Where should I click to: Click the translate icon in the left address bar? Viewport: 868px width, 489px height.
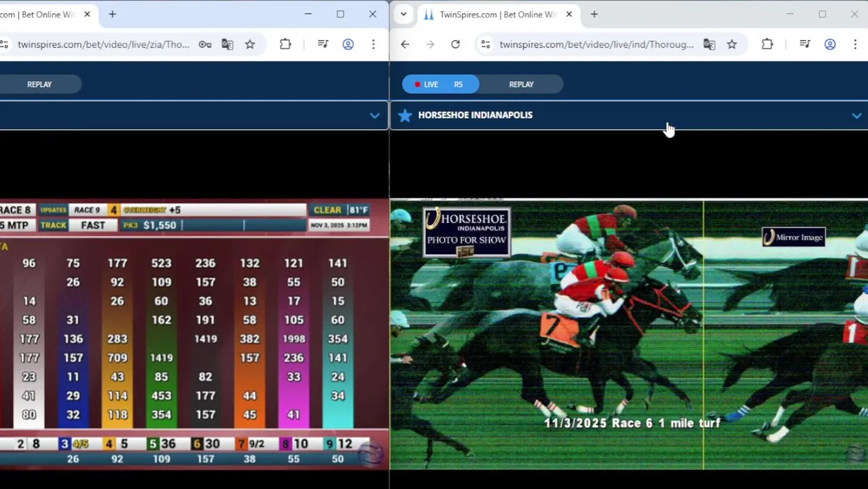[227, 44]
